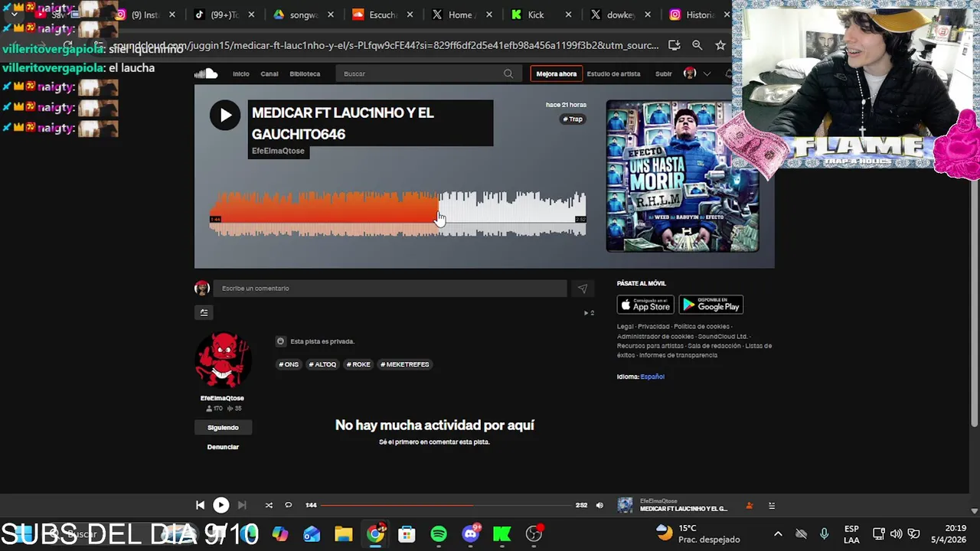Image resolution: width=980 pixels, height=551 pixels.
Task: Click the App Store download badge
Action: 645,305
